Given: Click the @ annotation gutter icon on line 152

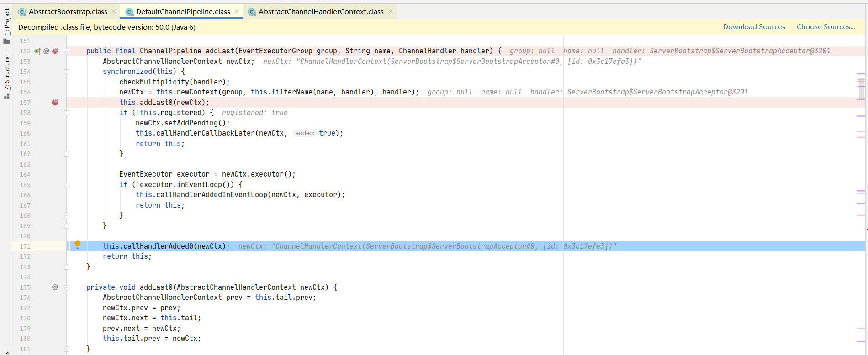Looking at the screenshot, I should coord(46,51).
